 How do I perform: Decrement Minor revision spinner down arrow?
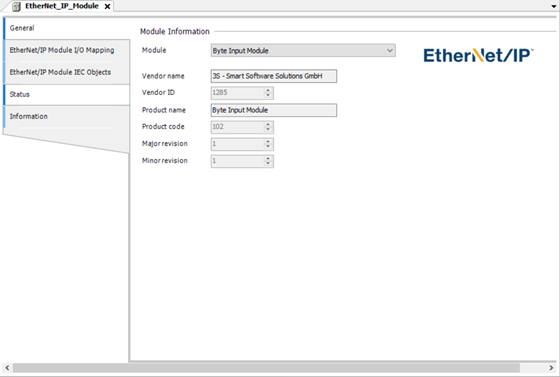coord(268,164)
